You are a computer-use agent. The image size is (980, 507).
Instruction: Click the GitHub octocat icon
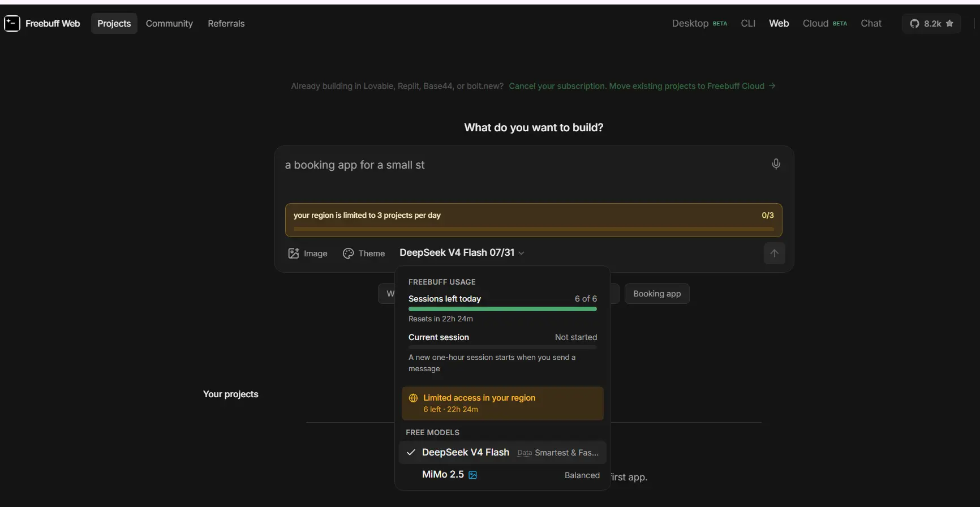[914, 23]
